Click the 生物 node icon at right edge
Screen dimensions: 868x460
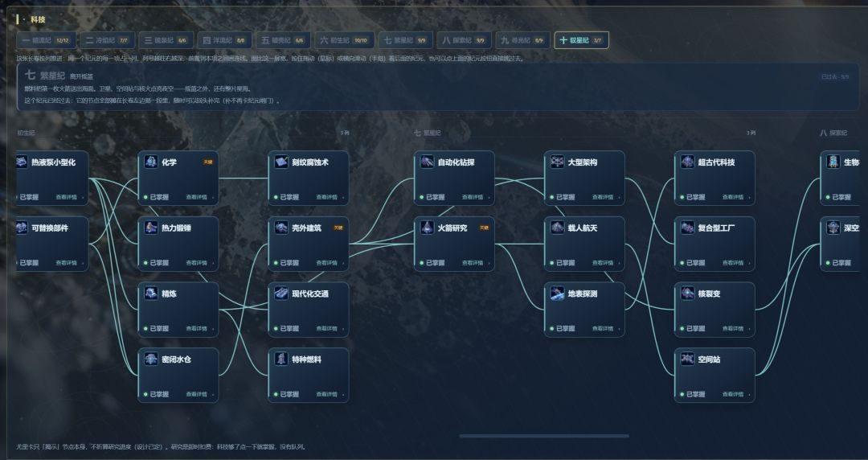pyautogui.click(x=833, y=162)
